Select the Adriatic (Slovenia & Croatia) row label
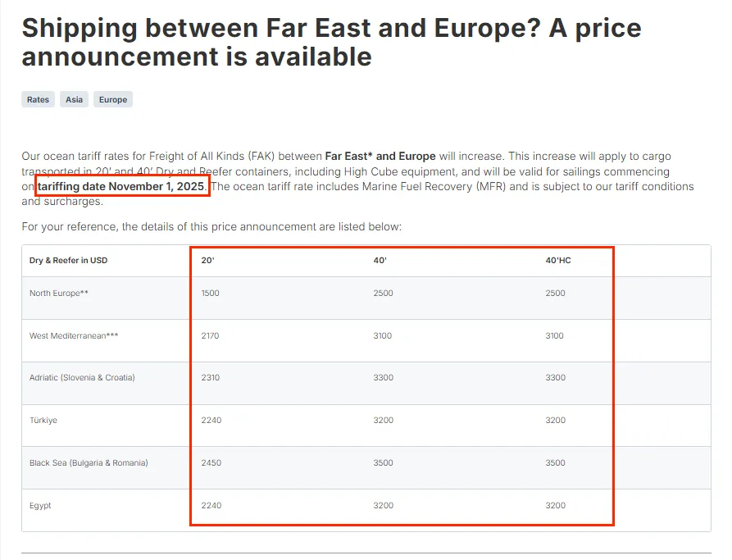The width and height of the screenshot is (732, 560). tap(82, 378)
